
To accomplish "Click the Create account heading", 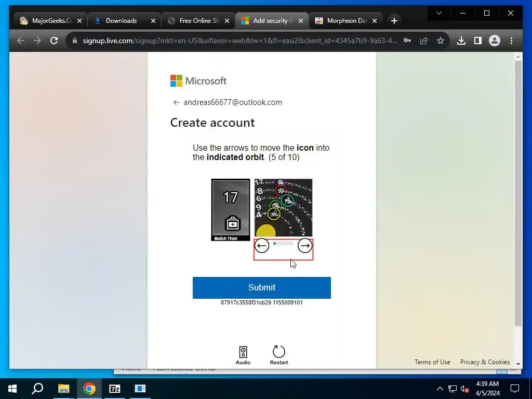I will 212,123.
